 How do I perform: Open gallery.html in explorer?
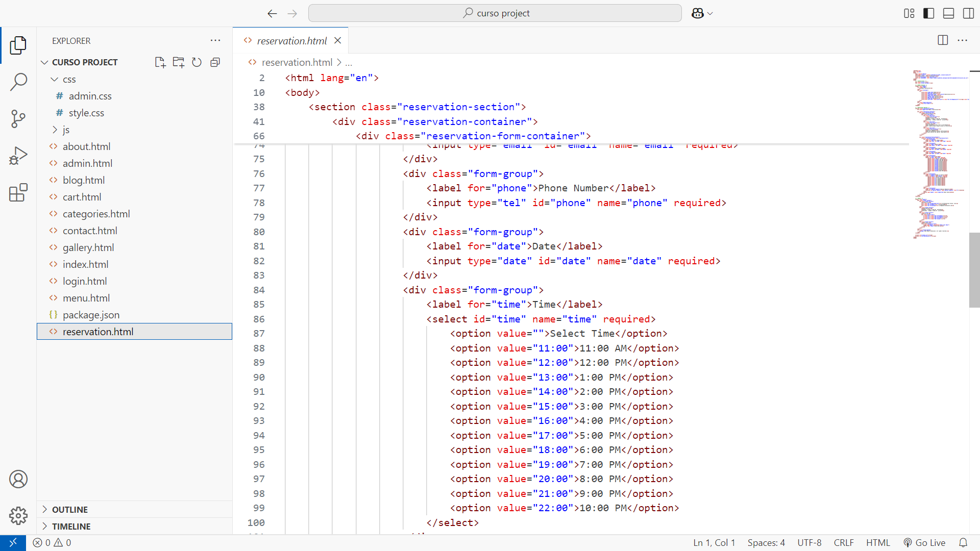point(88,247)
